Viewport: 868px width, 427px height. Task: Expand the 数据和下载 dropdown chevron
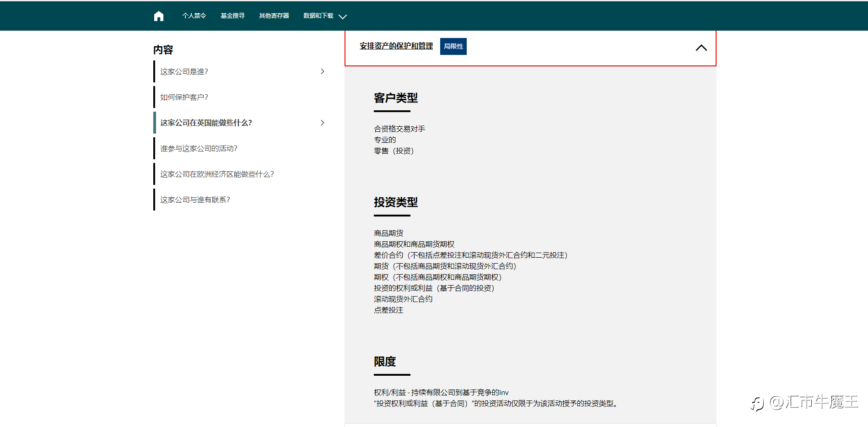tap(343, 16)
